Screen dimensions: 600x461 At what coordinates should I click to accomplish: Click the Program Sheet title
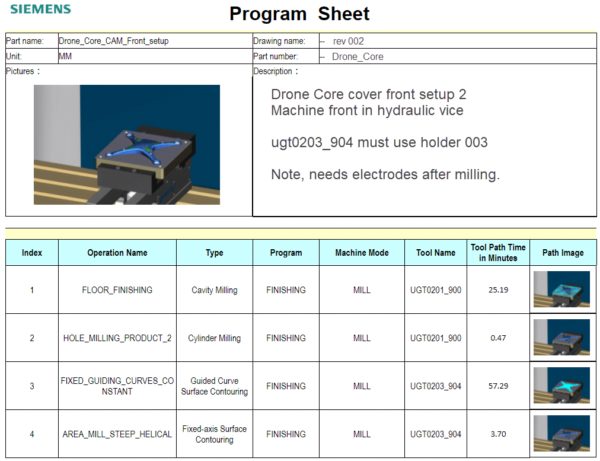pos(299,14)
